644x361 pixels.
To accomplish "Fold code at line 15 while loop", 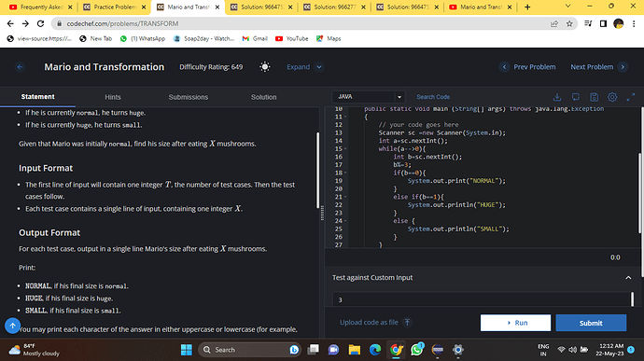I will (x=346, y=148).
